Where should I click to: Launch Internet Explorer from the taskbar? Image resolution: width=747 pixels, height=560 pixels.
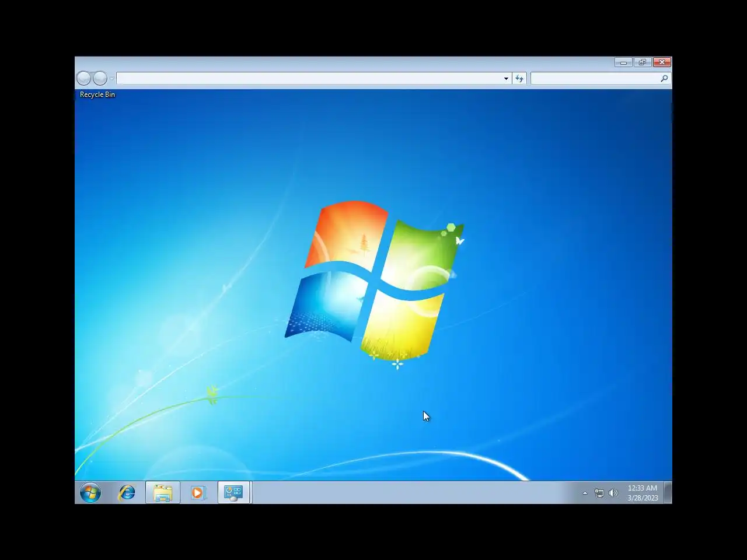[127, 493]
